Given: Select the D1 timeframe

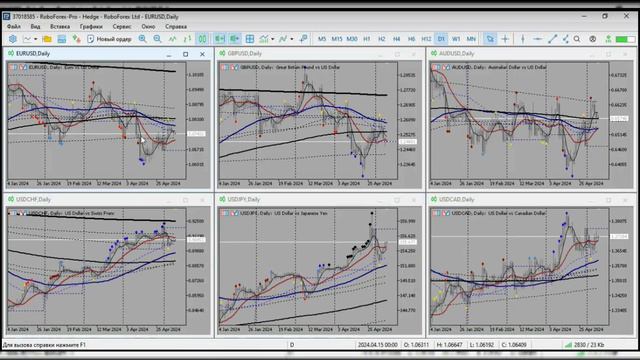Looking at the screenshot, I should [441, 39].
